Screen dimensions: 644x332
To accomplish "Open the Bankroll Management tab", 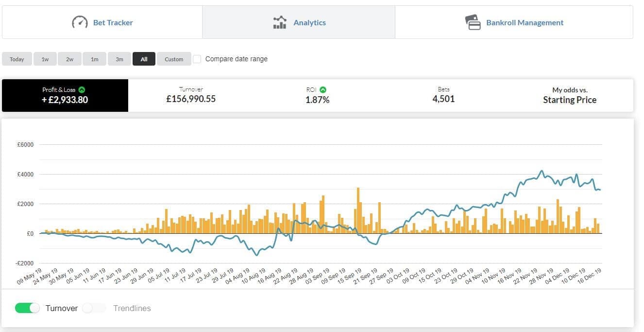I will tap(514, 22).
